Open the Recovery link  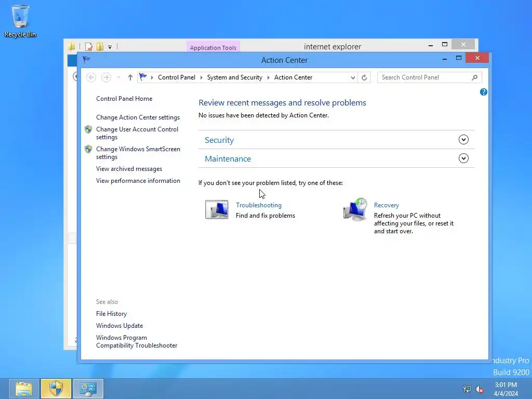pyautogui.click(x=387, y=205)
